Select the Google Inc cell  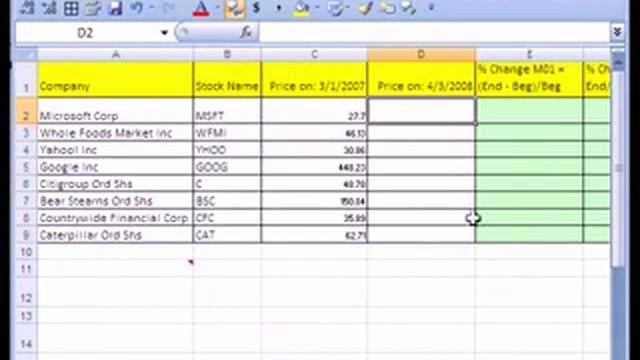tap(116, 167)
